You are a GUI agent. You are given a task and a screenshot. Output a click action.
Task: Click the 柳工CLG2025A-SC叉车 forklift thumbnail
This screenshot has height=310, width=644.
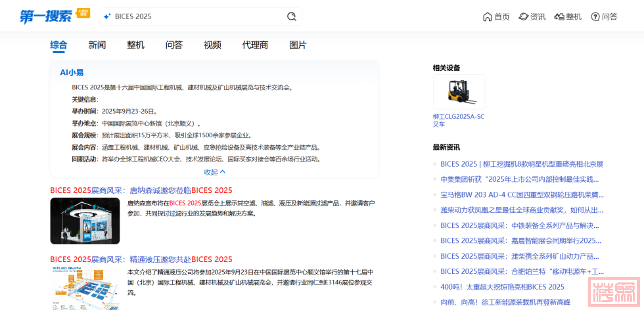[x=459, y=92]
